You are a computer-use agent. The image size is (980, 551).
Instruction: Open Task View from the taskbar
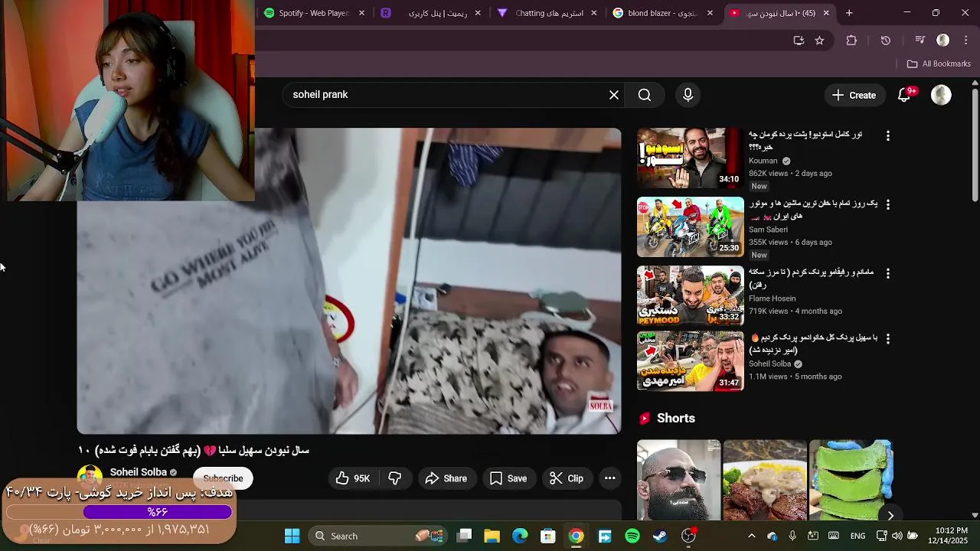tap(464, 536)
